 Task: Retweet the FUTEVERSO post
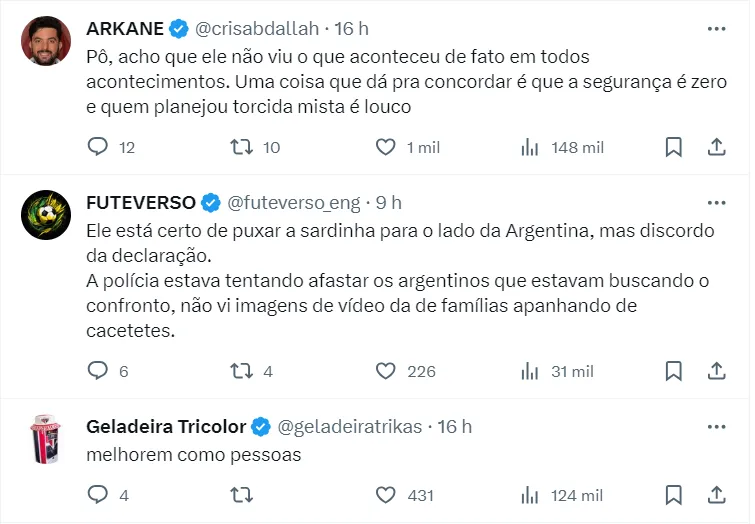click(241, 371)
